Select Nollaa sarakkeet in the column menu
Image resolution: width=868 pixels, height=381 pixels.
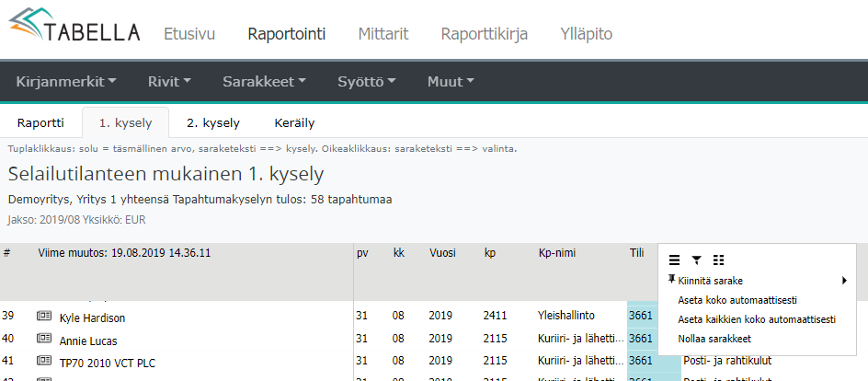pyautogui.click(x=714, y=339)
